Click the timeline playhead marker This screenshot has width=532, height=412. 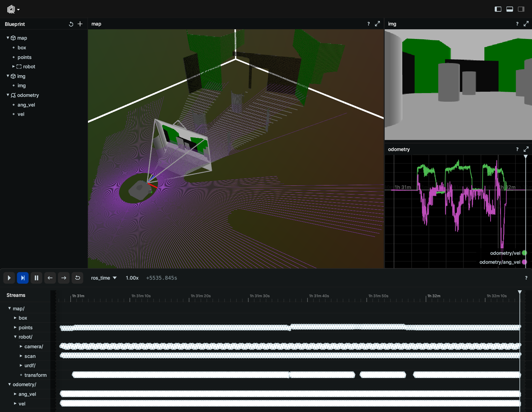pos(520,292)
